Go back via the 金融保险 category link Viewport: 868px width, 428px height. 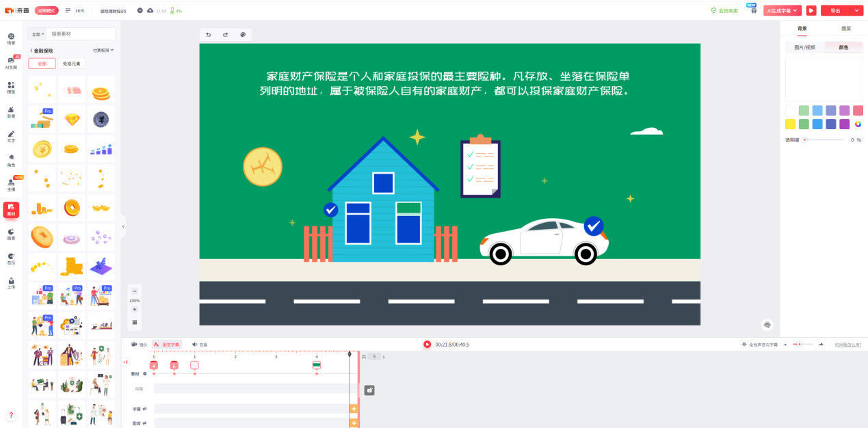(42, 51)
